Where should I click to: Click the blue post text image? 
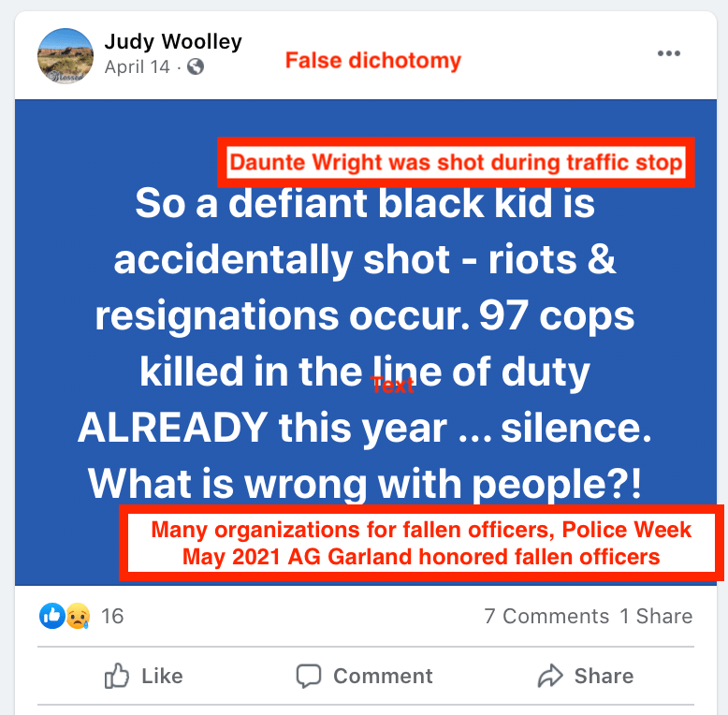(x=366, y=343)
